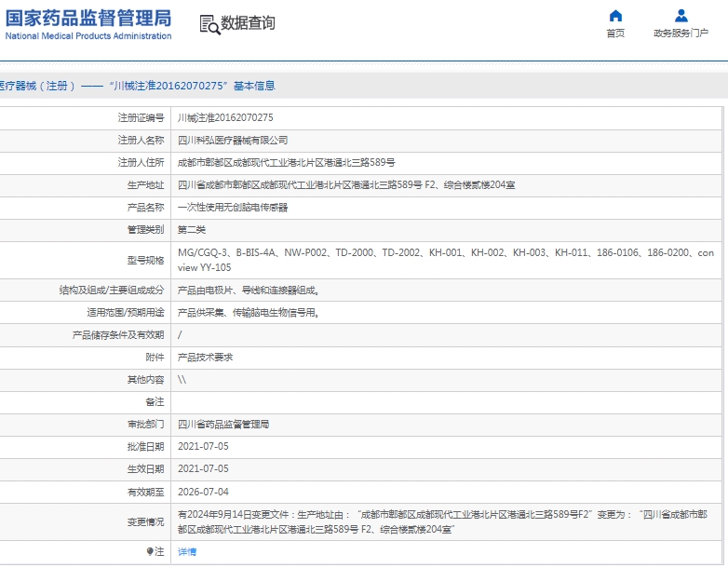Click the 变更情况 change description text
Image resolution: width=728 pixels, height=568 pixels.
tap(442, 521)
